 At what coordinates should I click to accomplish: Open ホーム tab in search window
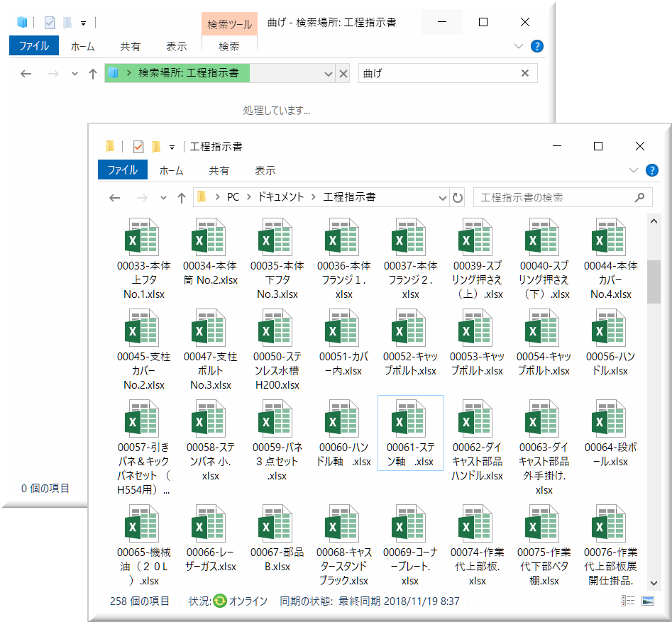tap(83, 46)
